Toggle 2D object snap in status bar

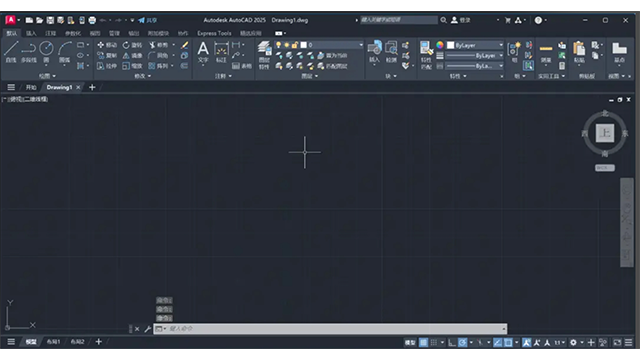pos(508,342)
